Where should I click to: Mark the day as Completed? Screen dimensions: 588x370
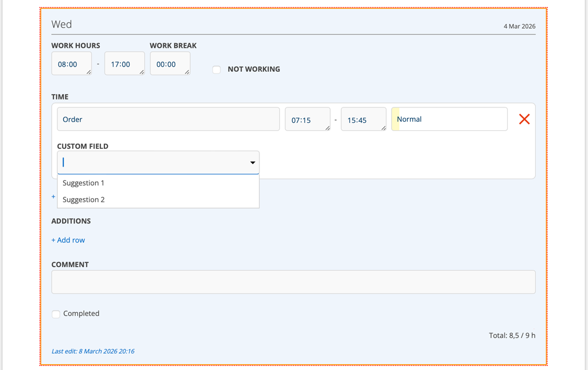coord(56,314)
